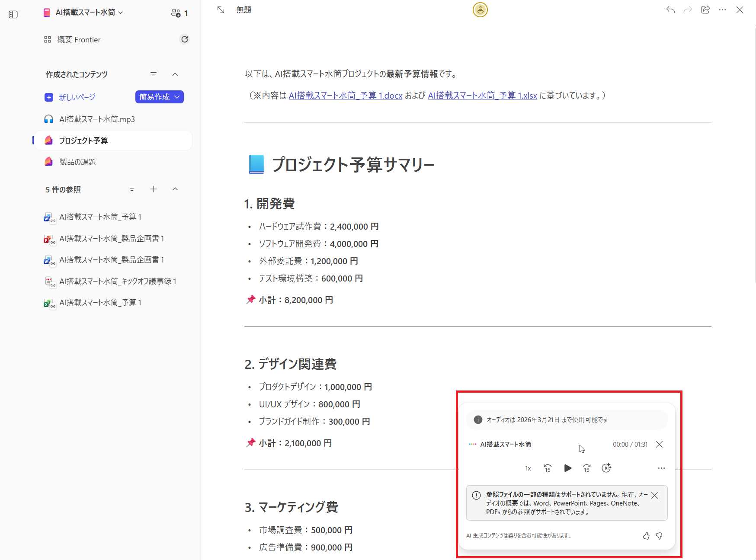
Task: Play the AI搭載スマート水筒 audio overview
Action: (x=567, y=468)
